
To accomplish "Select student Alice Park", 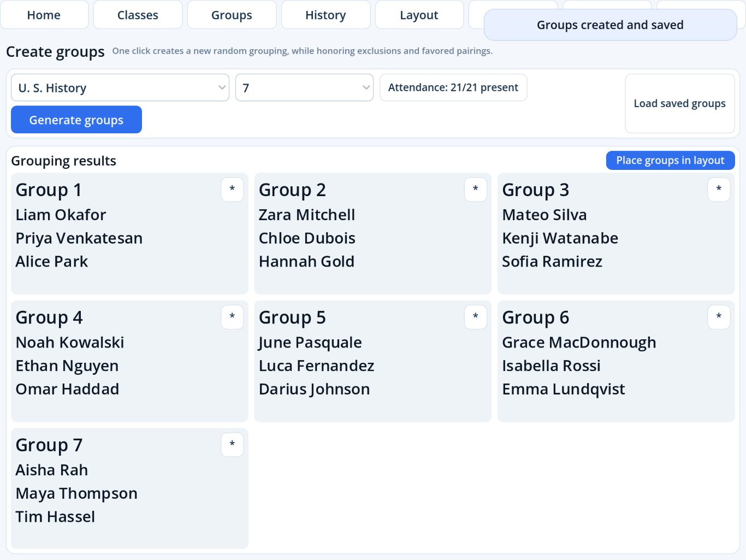I will click(x=52, y=262).
